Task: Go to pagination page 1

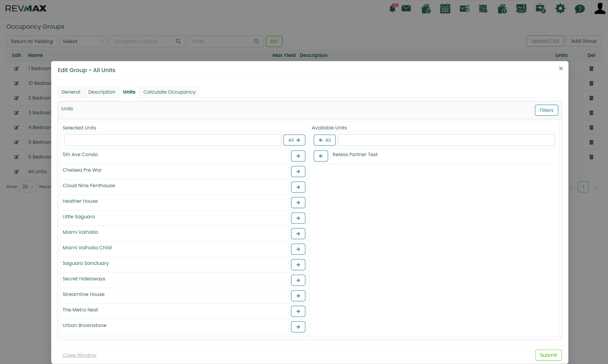Action: 583,187
